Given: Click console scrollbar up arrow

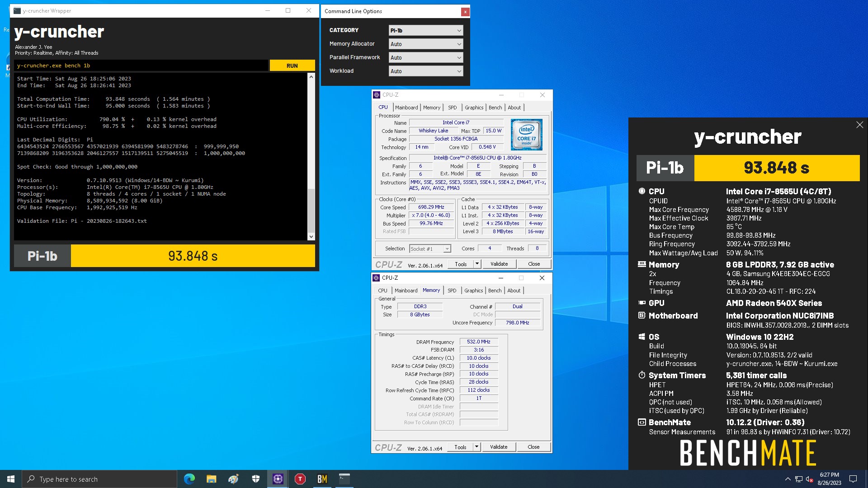Looking at the screenshot, I should point(311,77).
